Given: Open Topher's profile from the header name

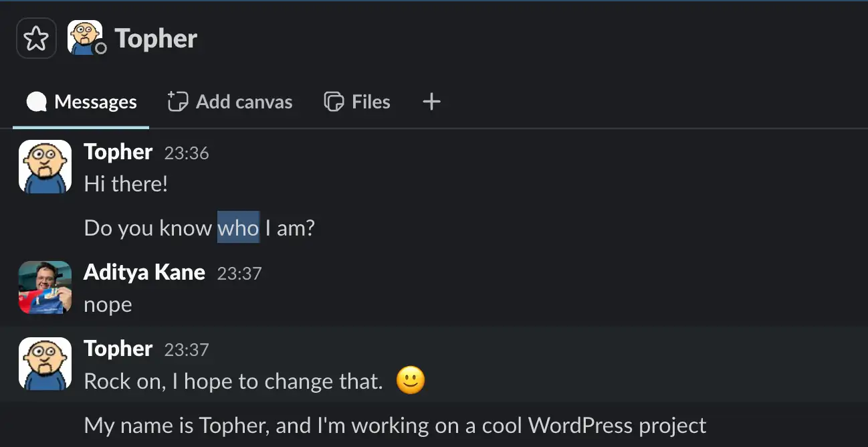Looking at the screenshot, I should point(156,39).
